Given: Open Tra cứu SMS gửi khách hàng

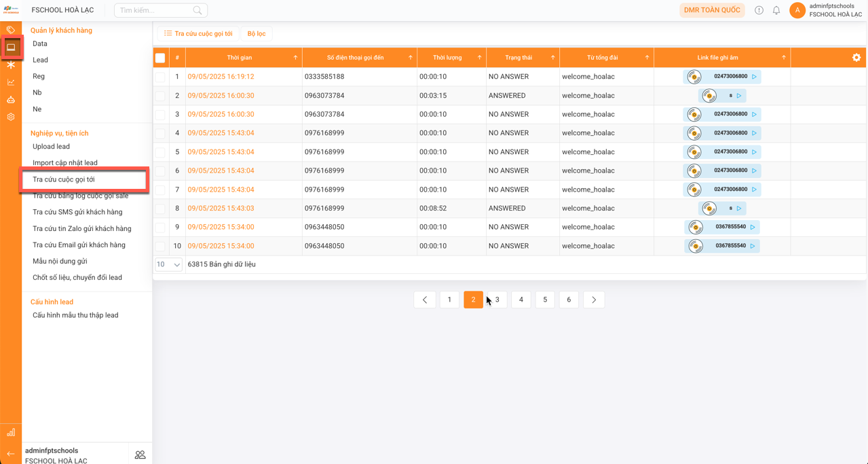Looking at the screenshot, I should [x=77, y=212].
